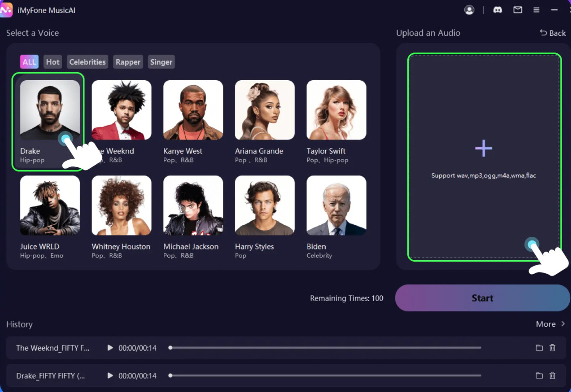Image resolution: width=571 pixels, height=392 pixels.
Task: Click the iMyFone MusicAI app logo
Action: [x=6, y=10]
